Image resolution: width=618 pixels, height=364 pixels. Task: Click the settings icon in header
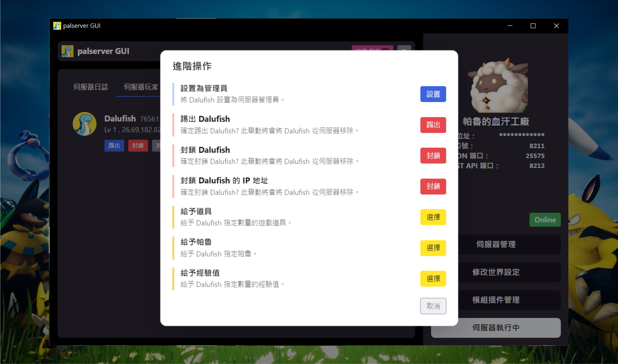click(404, 48)
